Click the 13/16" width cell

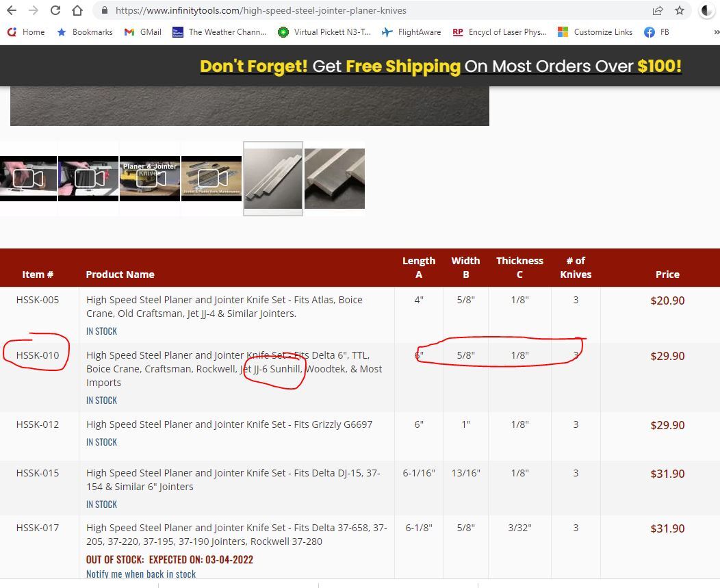click(x=465, y=473)
